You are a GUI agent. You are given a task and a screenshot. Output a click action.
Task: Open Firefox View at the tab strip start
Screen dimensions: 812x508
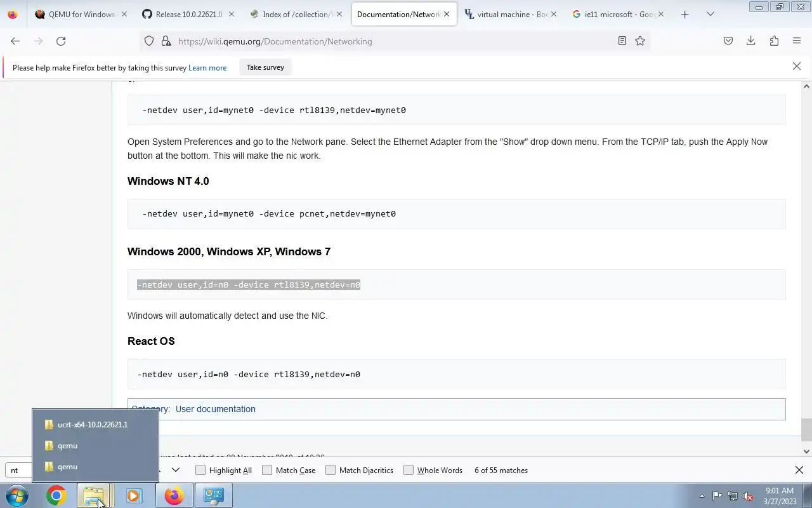click(x=13, y=14)
